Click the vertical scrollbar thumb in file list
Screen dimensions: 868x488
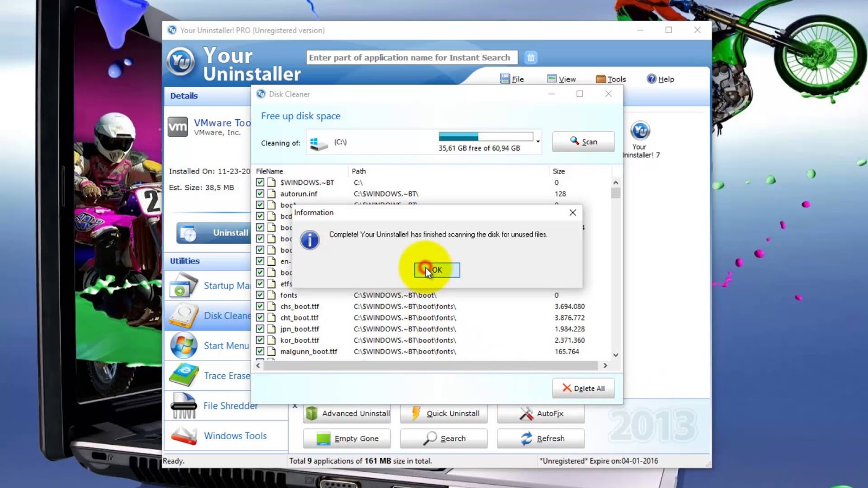click(x=615, y=193)
